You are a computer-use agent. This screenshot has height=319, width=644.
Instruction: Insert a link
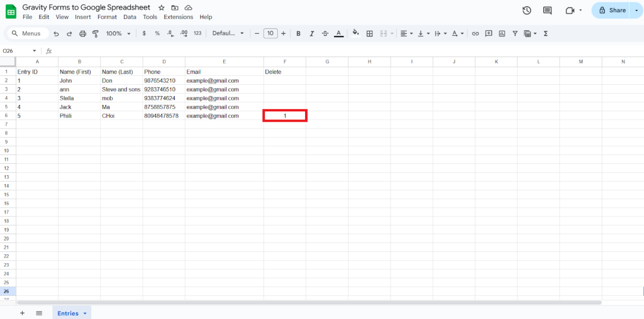pos(475,34)
